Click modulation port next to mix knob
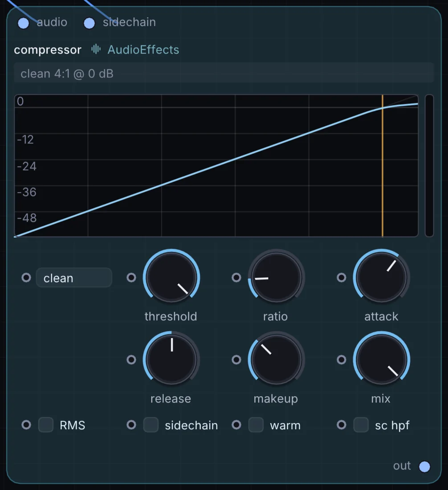The width and height of the screenshot is (448, 490). [x=342, y=359]
